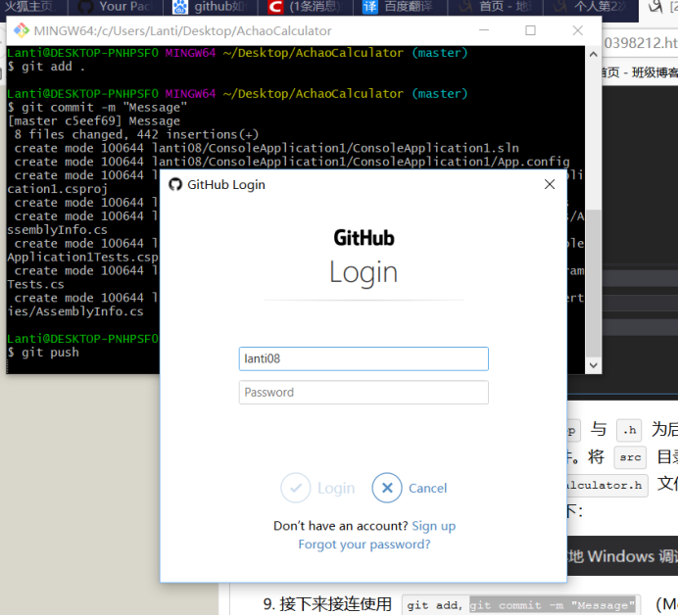Viewport: 678px width, 616px height.
Task: Click the GitHub octocat icon in dialog title
Action: (x=175, y=184)
